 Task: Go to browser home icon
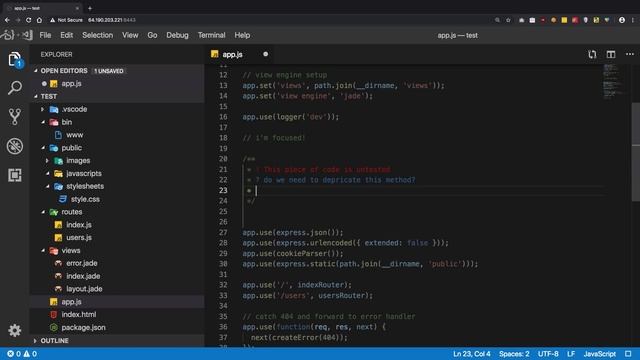(39, 20)
